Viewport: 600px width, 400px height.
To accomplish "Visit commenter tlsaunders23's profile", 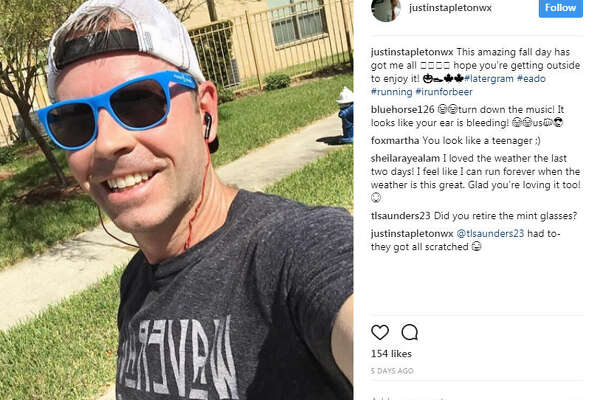I will 401,216.
